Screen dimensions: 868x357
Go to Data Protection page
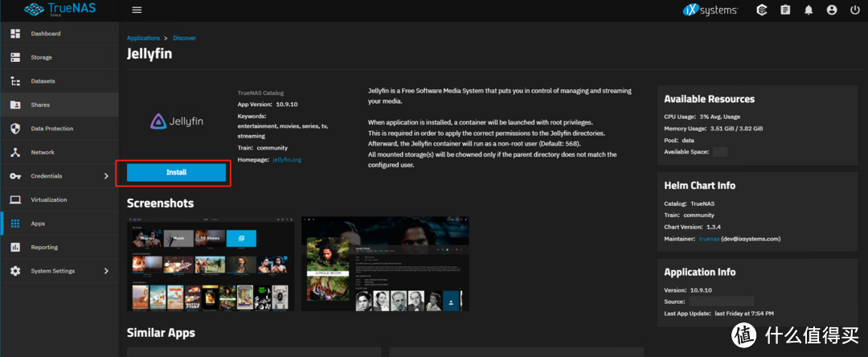[x=59, y=129]
